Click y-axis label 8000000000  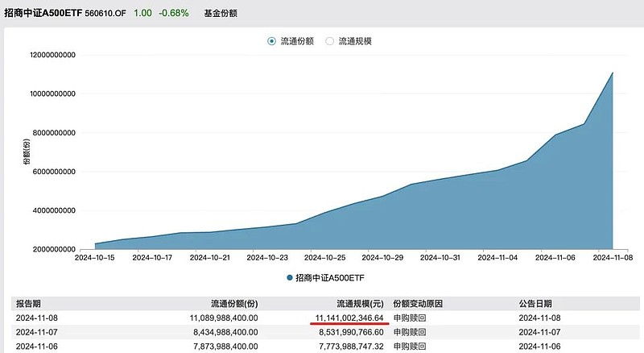coord(54,133)
